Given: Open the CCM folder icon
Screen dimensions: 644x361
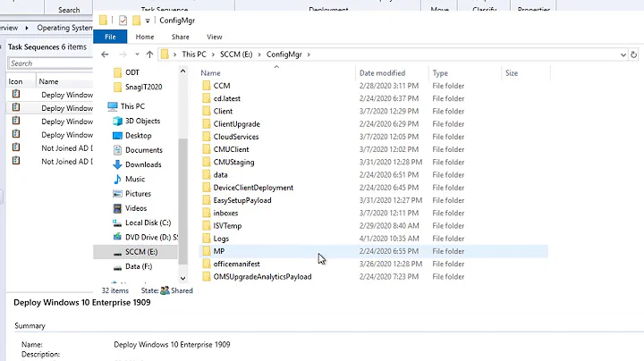Looking at the screenshot, I should (207, 86).
